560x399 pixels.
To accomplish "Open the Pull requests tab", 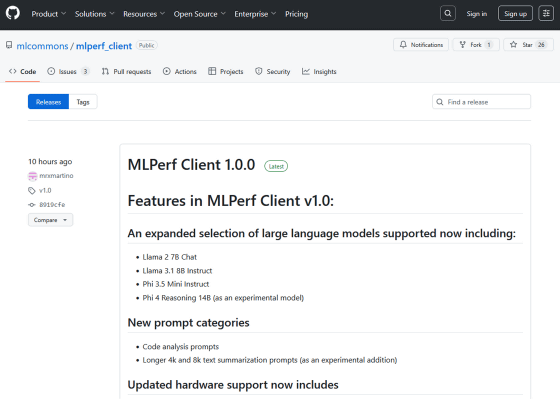I will click(126, 71).
